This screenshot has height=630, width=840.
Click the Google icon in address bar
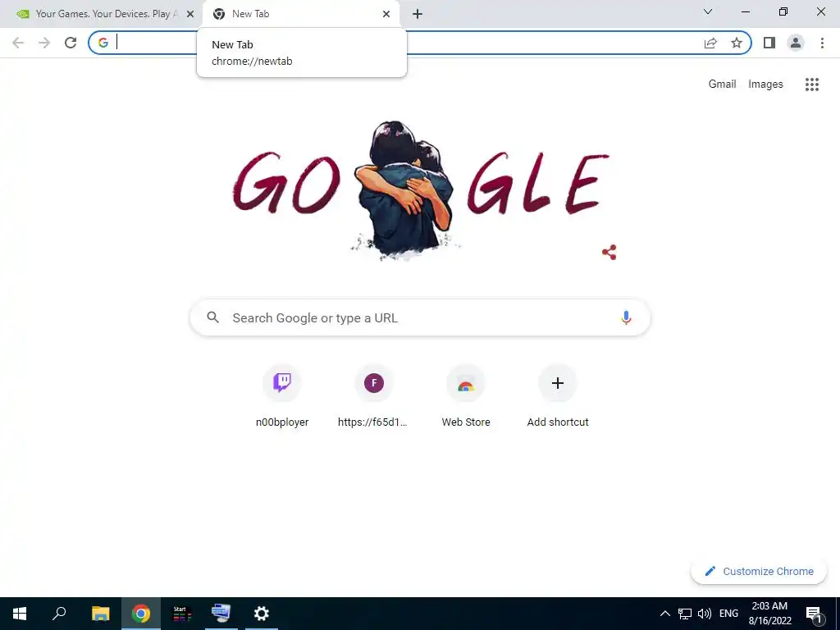point(103,43)
